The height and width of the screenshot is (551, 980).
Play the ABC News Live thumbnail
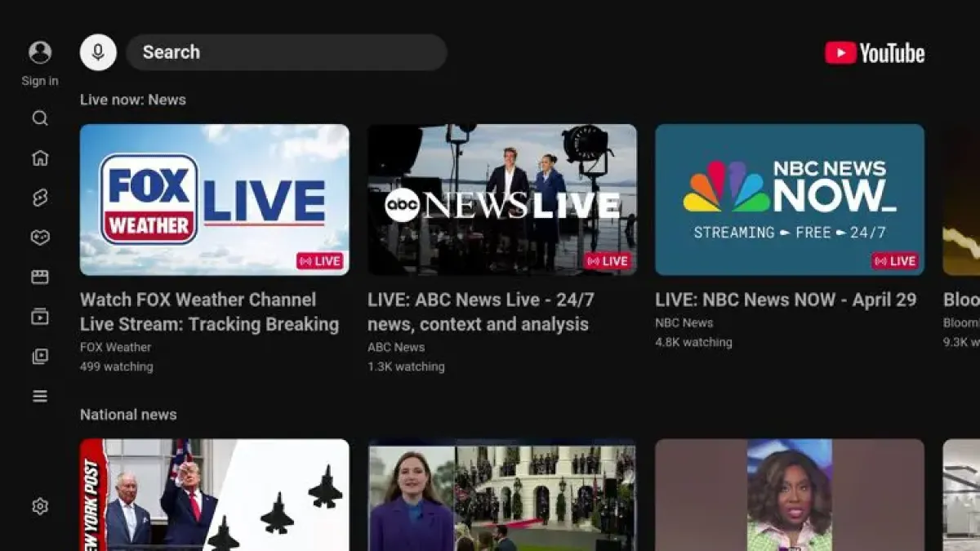click(x=502, y=200)
